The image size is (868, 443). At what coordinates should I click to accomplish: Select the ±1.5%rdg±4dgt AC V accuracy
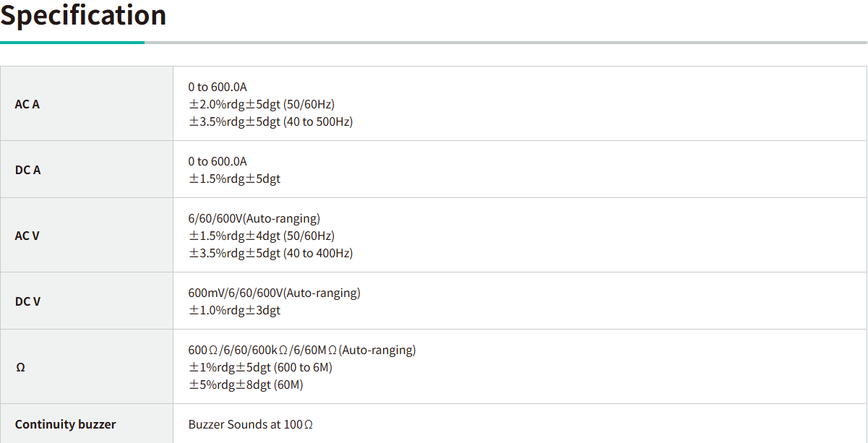pyautogui.click(x=262, y=236)
